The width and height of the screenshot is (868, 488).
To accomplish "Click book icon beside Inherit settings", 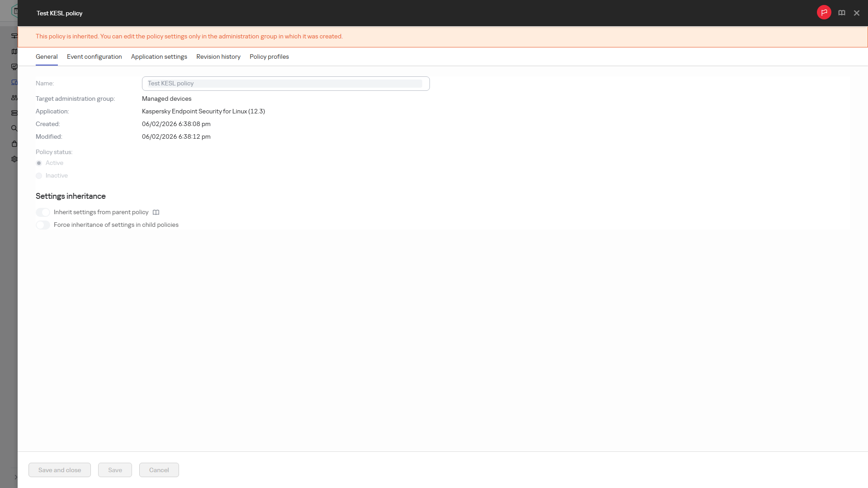I will coord(156,212).
